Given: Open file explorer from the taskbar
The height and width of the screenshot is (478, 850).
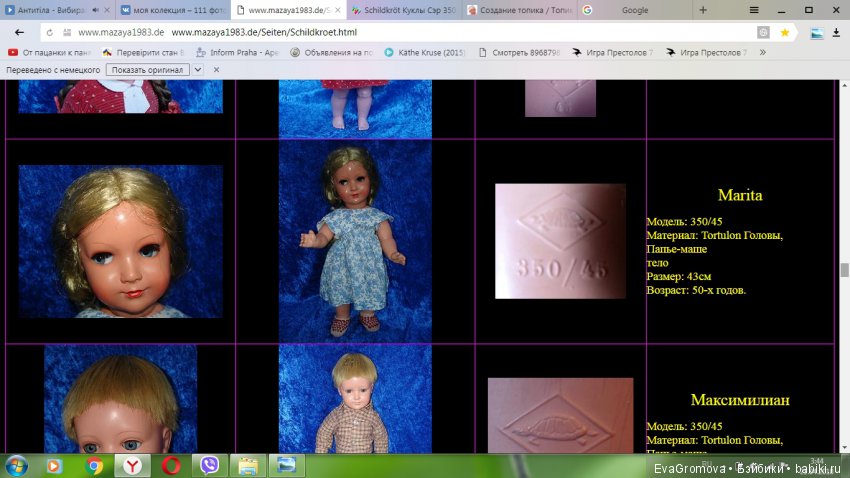Looking at the screenshot, I should point(248,465).
